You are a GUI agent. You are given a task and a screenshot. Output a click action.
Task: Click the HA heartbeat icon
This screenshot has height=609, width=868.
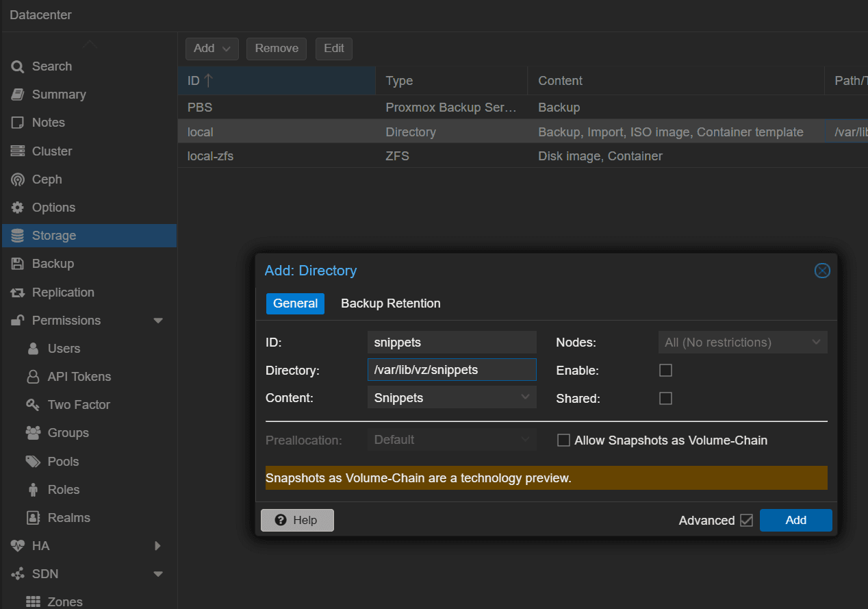[18, 546]
